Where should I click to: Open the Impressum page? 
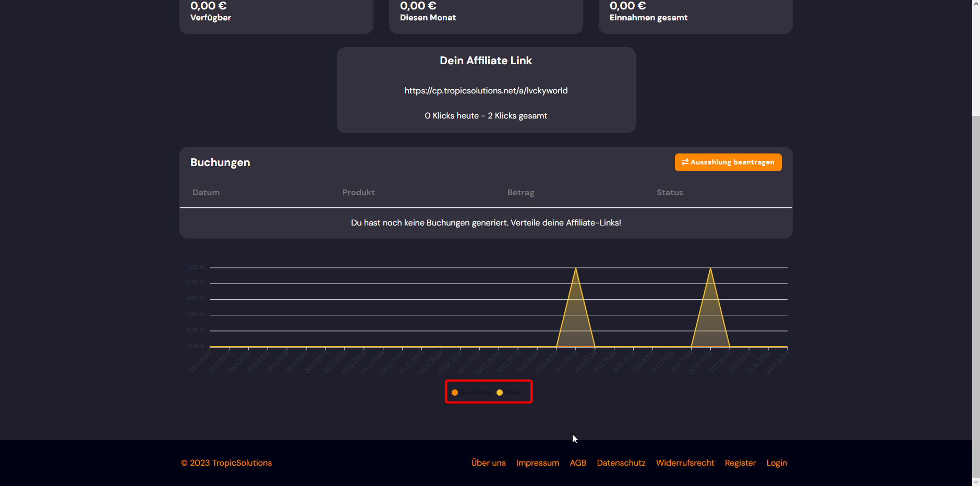click(537, 463)
